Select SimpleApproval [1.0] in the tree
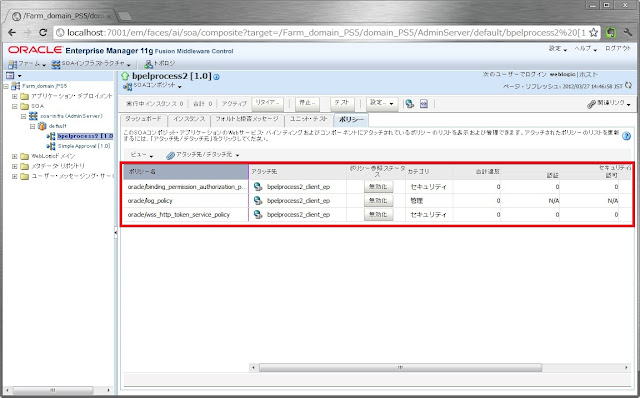 tap(84, 146)
